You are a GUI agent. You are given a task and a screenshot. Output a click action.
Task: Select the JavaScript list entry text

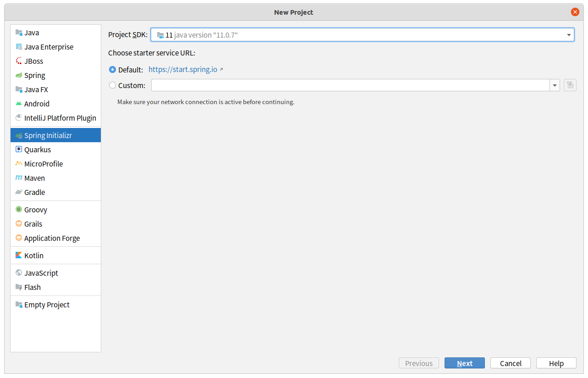[41, 273]
